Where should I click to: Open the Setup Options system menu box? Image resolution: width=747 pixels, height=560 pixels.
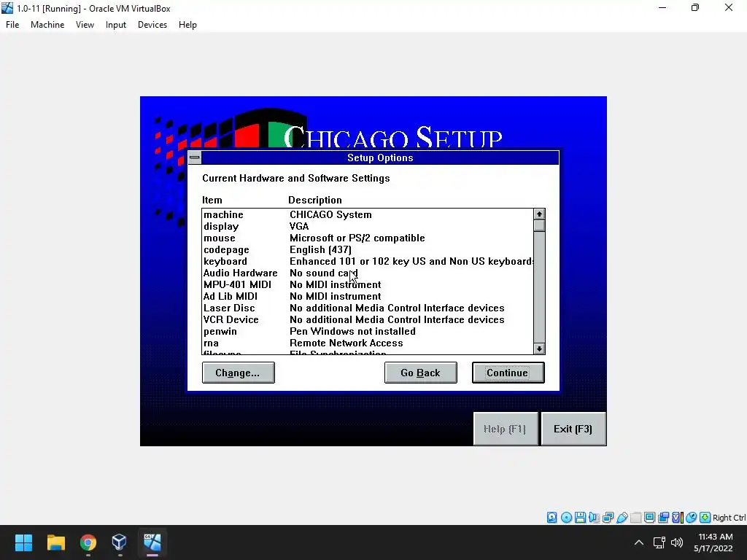pyautogui.click(x=194, y=157)
